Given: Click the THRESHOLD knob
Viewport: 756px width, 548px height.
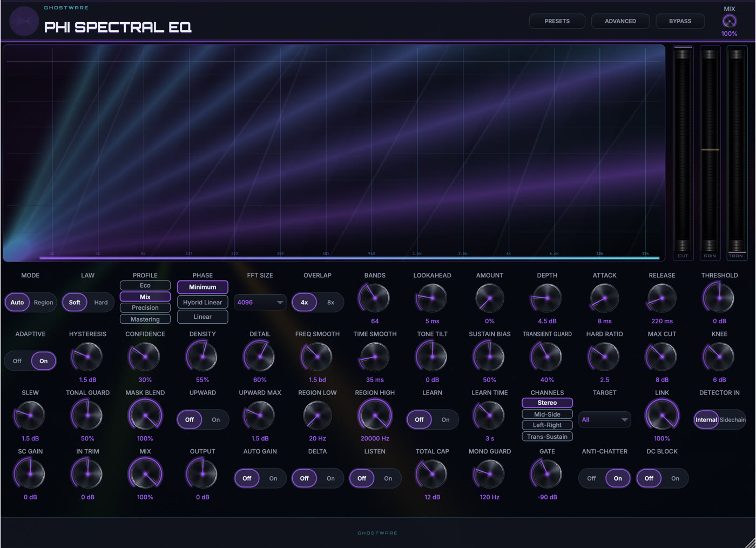Looking at the screenshot, I should (x=719, y=298).
